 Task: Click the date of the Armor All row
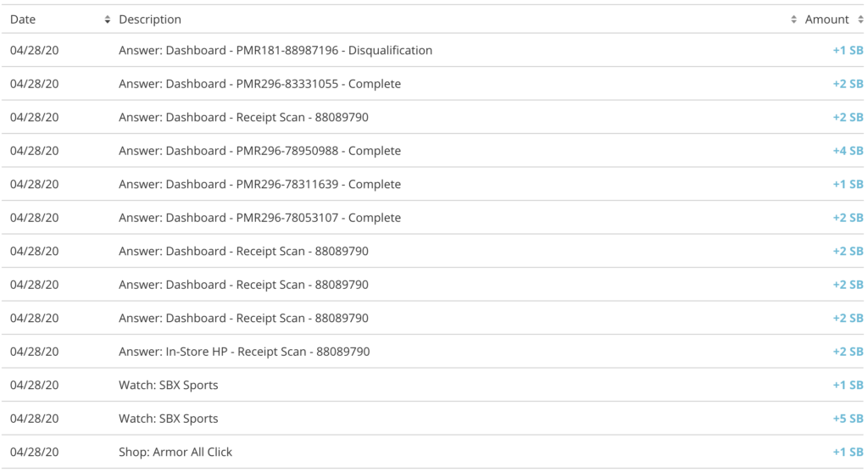coord(34,452)
